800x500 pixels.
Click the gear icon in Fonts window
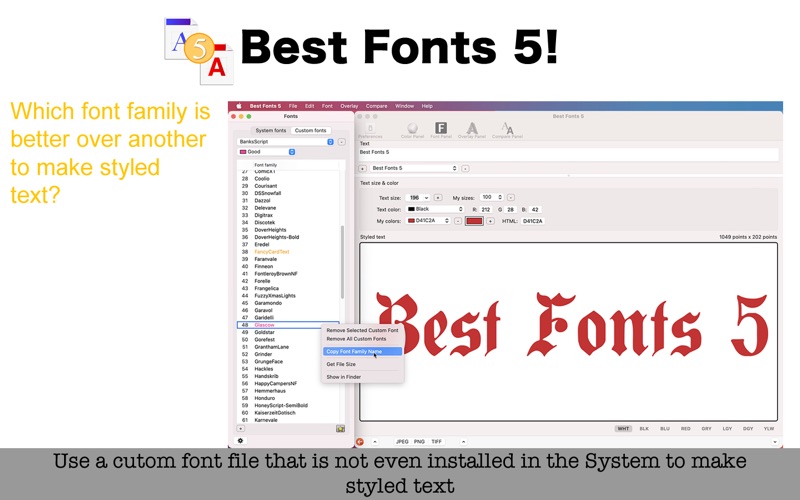(x=240, y=440)
